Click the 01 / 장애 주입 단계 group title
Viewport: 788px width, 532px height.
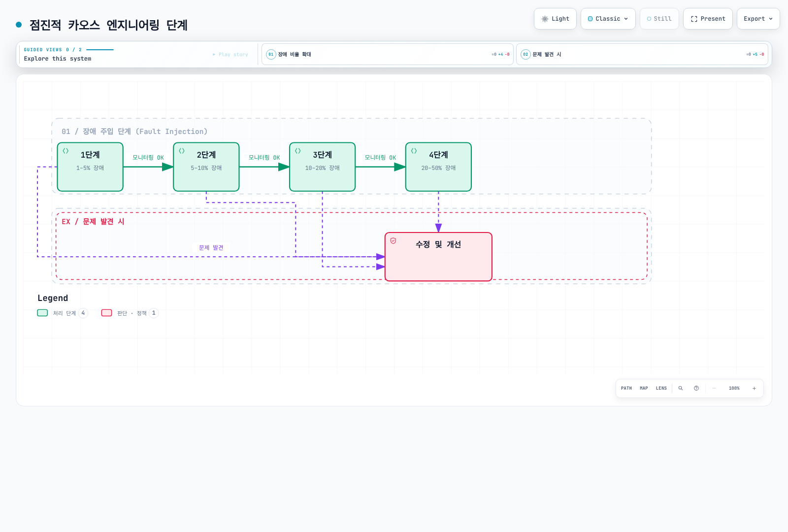point(134,132)
